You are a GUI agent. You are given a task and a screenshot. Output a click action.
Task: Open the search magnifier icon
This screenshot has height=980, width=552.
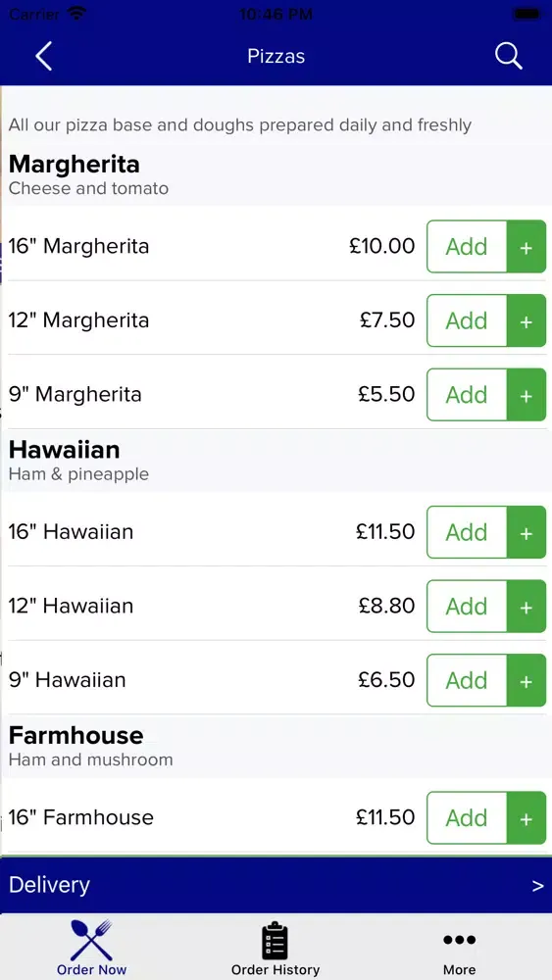click(508, 56)
